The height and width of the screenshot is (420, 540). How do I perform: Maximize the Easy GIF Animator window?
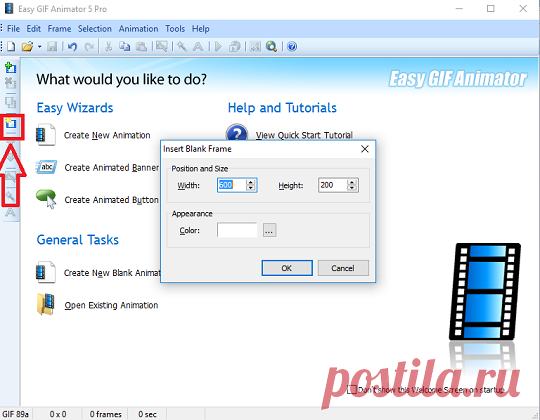coord(491,9)
